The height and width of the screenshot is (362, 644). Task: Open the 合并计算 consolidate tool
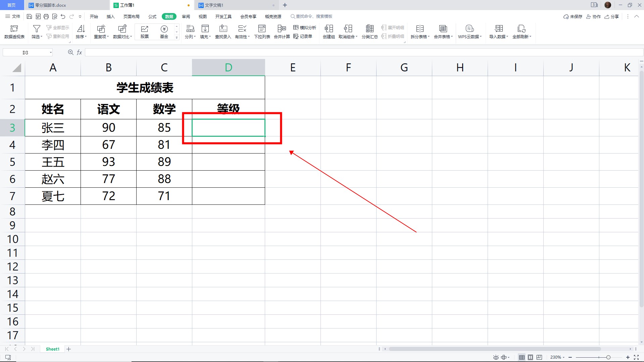tap(282, 32)
